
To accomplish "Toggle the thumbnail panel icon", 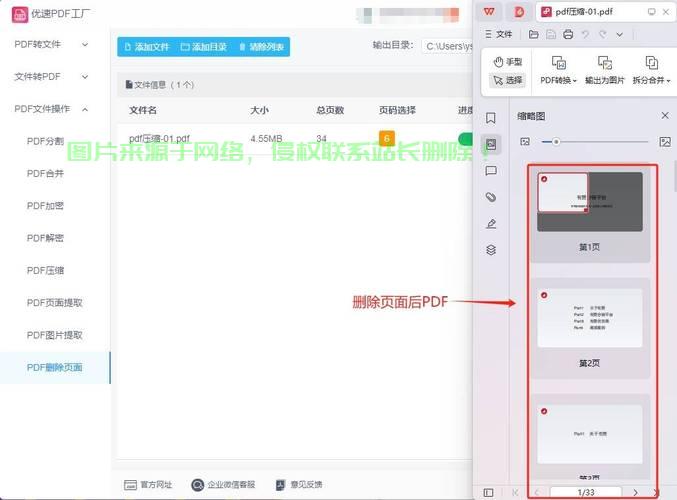I will [x=491, y=144].
